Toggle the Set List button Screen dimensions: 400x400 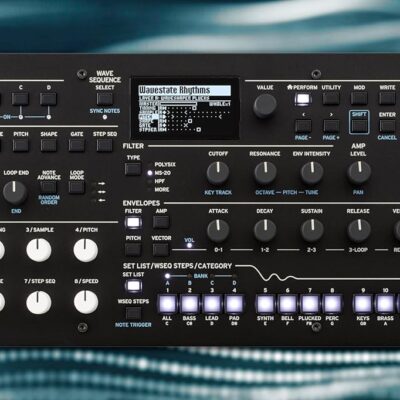point(133,286)
